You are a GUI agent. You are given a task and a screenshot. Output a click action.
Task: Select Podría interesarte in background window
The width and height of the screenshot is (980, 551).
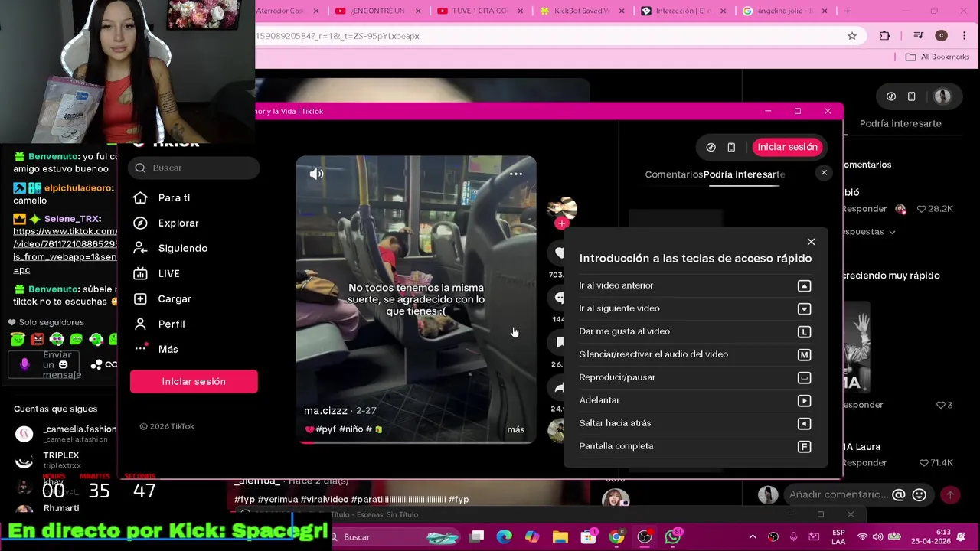pyautogui.click(x=900, y=123)
